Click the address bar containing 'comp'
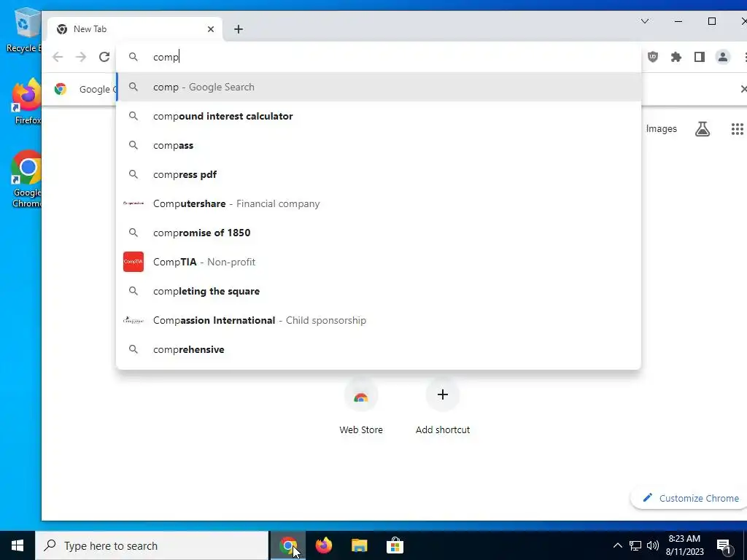747x560 pixels. pos(379,57)
